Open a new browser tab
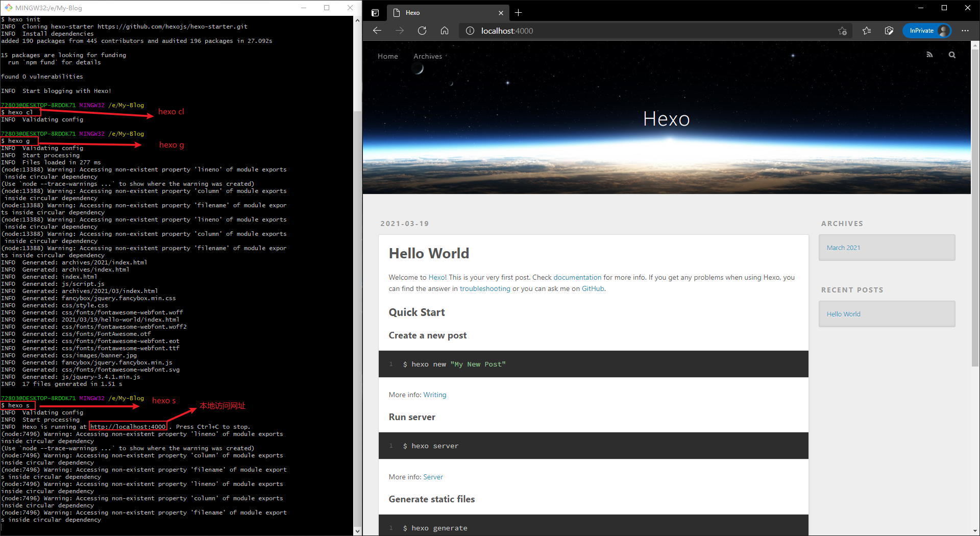The height and width of the screenshot is (536, 980). [519, 13]
